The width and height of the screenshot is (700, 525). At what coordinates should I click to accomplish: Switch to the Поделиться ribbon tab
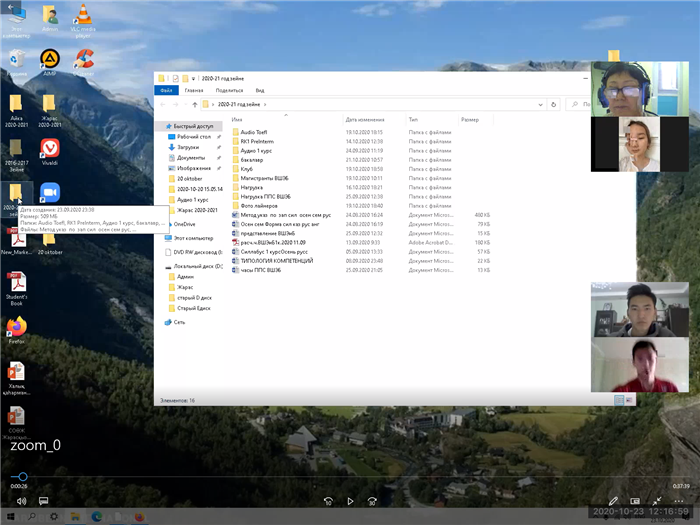coord(228,90)
